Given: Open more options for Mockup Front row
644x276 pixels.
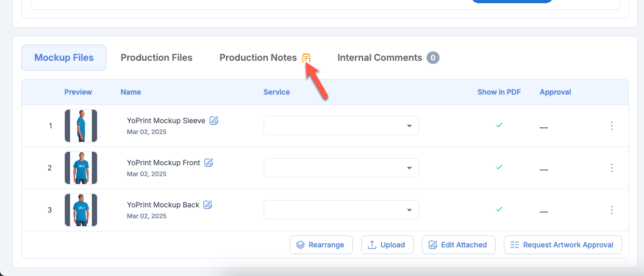Looking at the screenshot, I should (611, 168).
